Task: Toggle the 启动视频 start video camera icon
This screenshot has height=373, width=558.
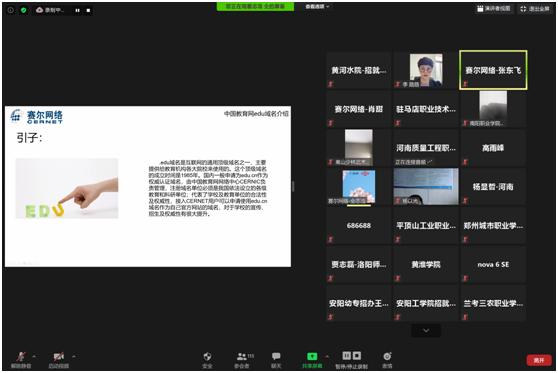Action: coord(59,356)
